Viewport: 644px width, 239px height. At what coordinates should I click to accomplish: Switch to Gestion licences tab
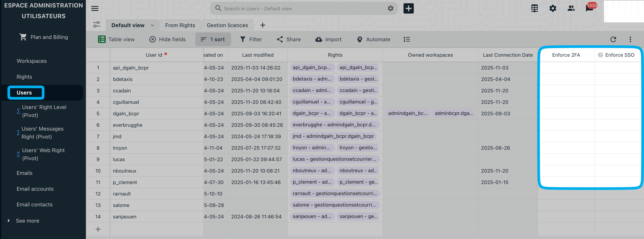click(x=227, y=25)
